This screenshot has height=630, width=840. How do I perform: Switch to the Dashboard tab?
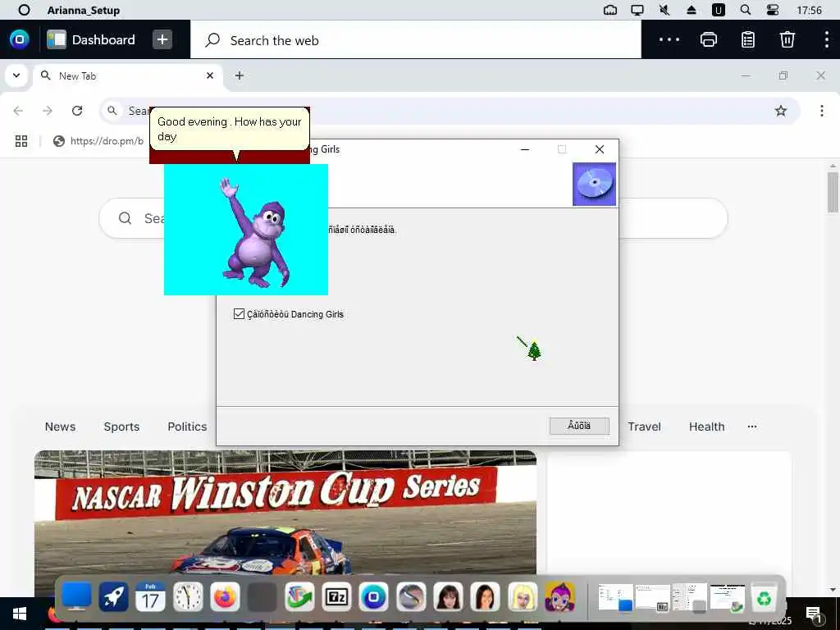point(91,39)
